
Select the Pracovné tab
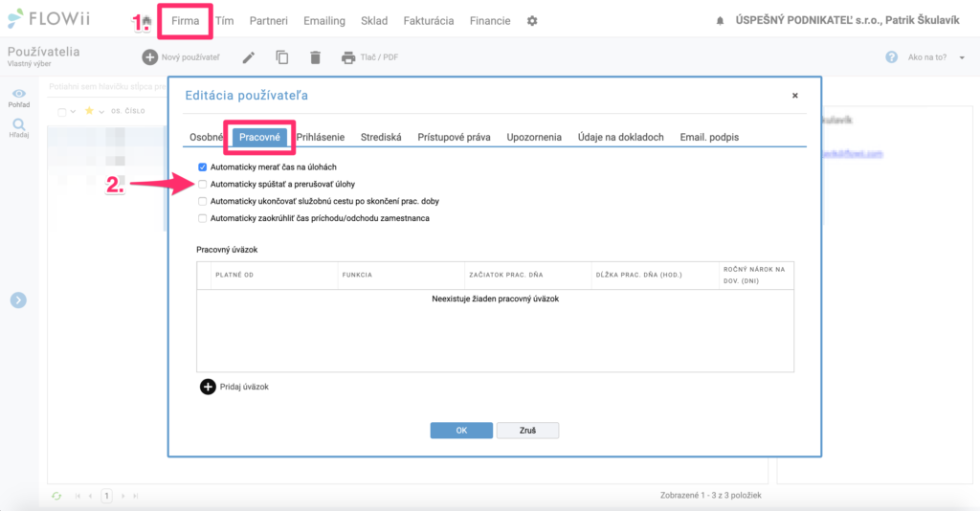[259, 138]
